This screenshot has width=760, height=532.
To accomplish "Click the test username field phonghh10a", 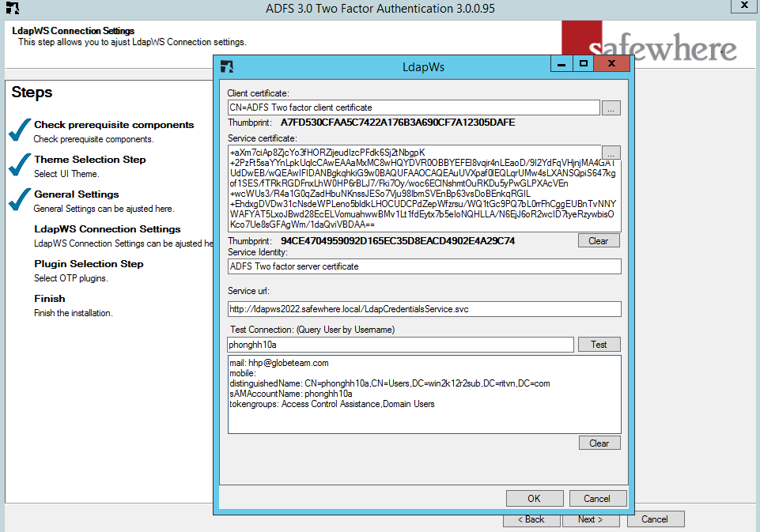I will click(x=400, y=345).
